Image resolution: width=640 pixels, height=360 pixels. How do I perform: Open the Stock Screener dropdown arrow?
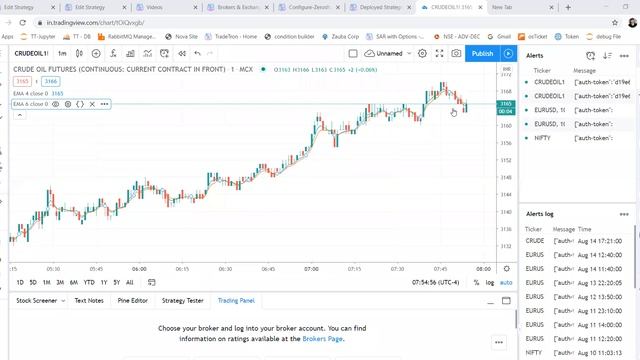tap(63, 301)
